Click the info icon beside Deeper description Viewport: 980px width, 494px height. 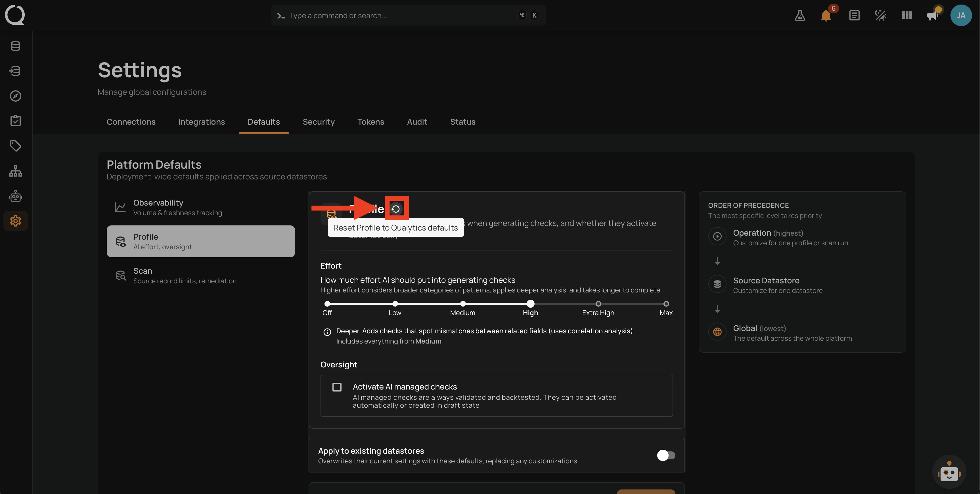pyautogui.click(x=327, y=332)
